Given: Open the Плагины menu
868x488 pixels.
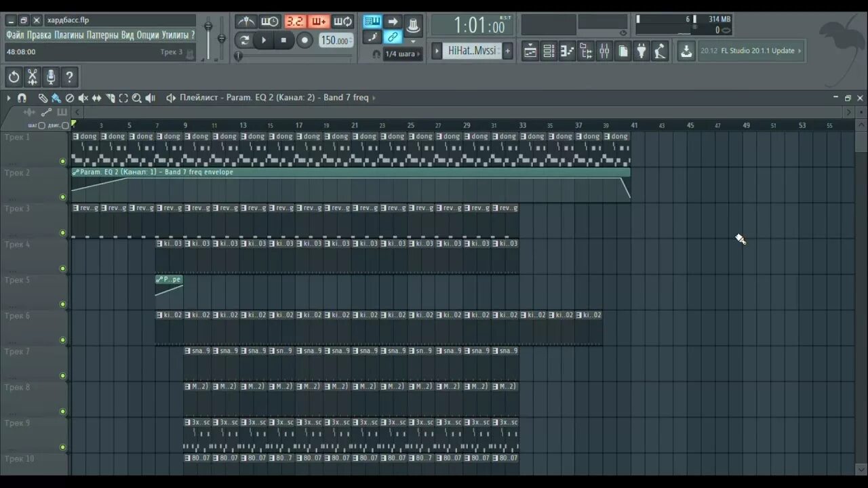Looking at the screenshot, I should click(69, 35).
